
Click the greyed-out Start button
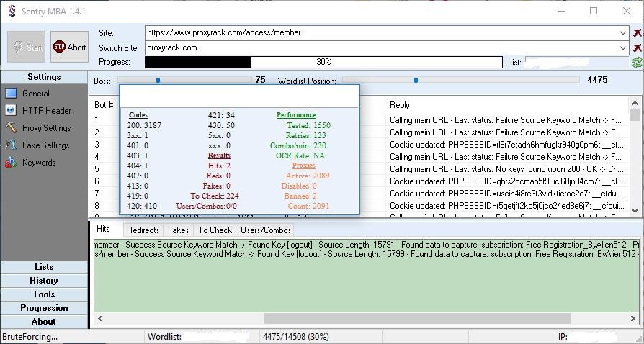[26, 47]
